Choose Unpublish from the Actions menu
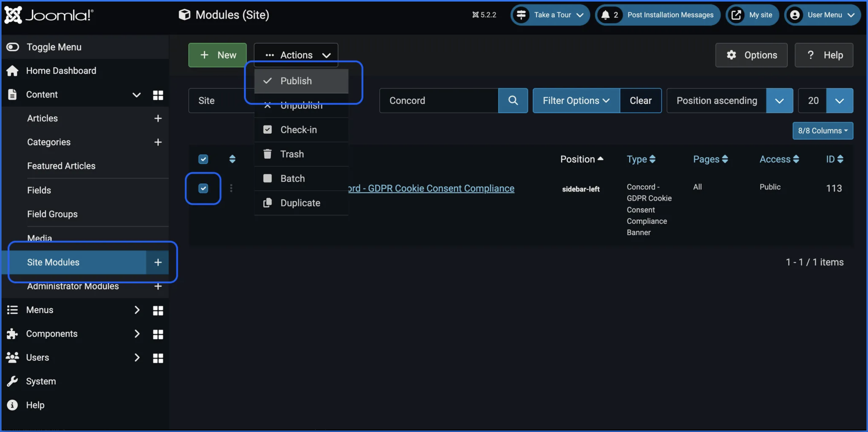 click(301, 105)
